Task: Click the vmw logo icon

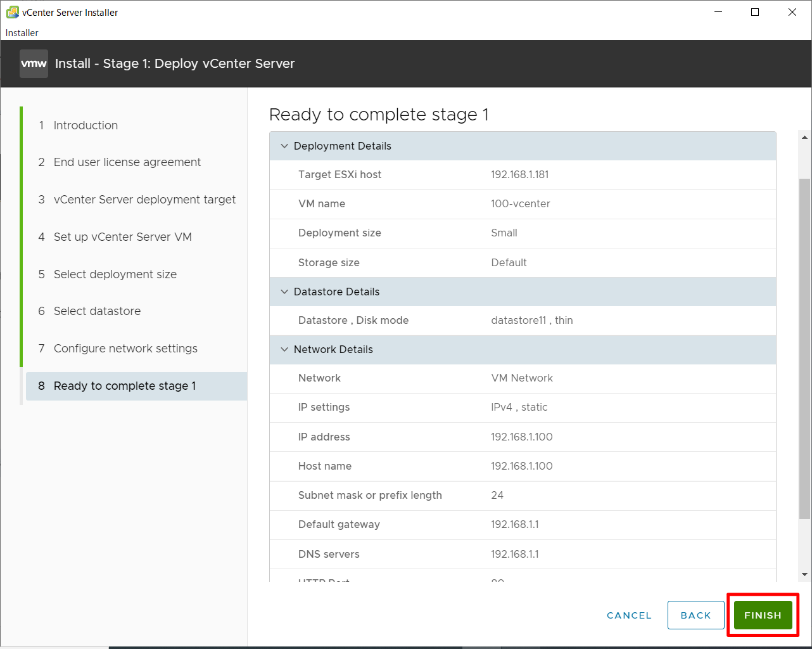Action: (34, 63)
